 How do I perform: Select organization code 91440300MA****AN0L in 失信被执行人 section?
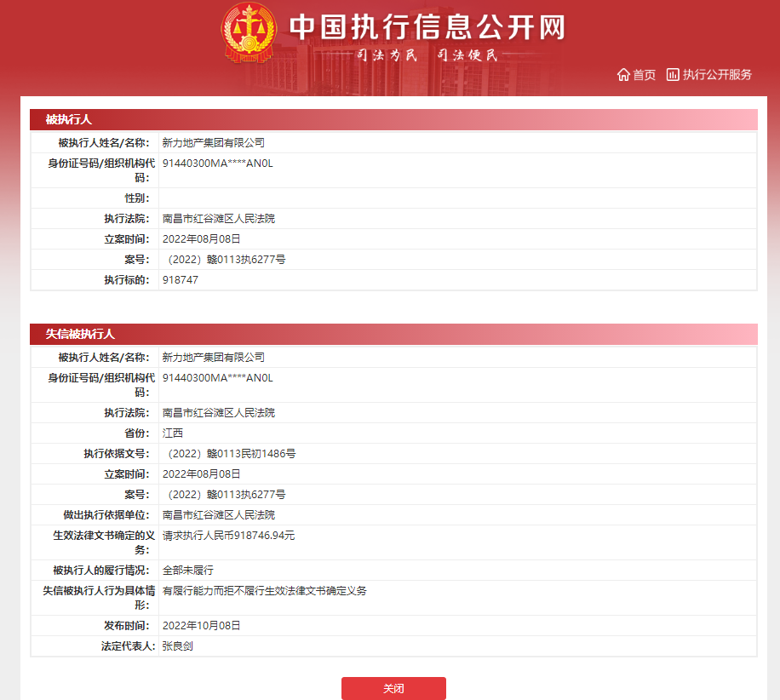click(x=217, y=377)
